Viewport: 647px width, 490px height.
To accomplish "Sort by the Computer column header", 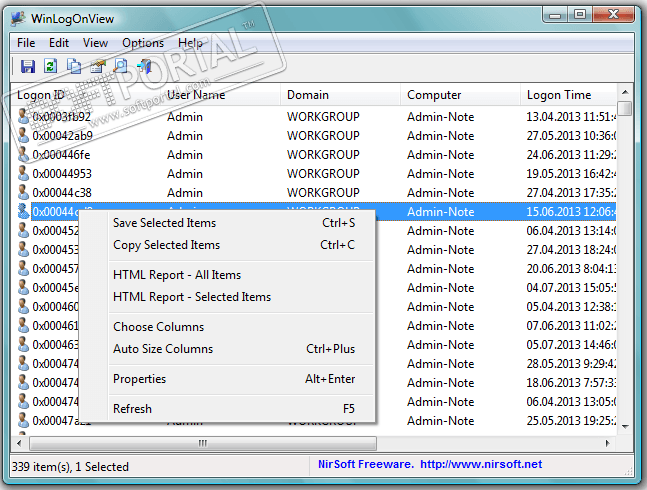I will [x=460, y=95].
